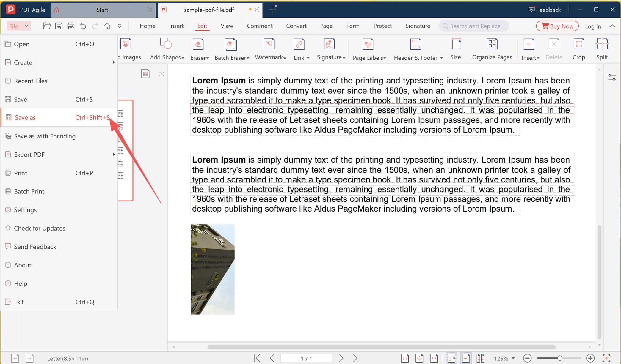
Task: Enter fullscreen mode from the status bar
Action: pyautogui.click(x=606, y=358)
